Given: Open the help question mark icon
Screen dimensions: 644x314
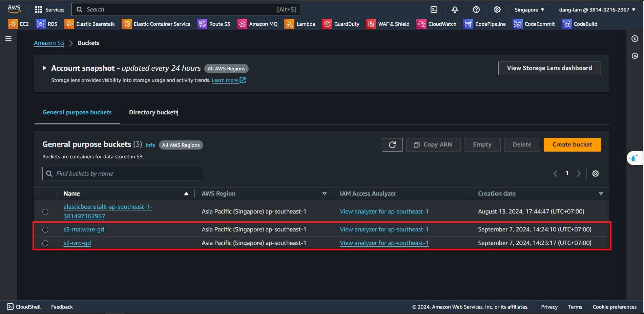Looking at the screenshot, I should (x=476, y=9).
